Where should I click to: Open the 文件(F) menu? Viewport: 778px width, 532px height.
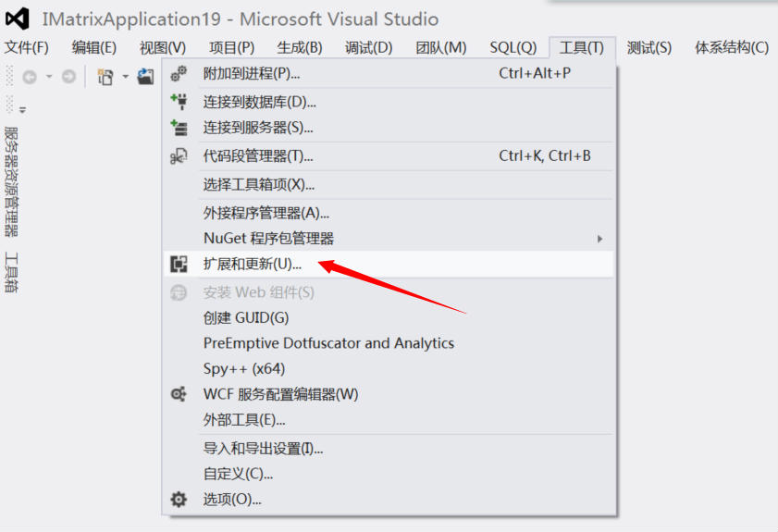point(27,47)
